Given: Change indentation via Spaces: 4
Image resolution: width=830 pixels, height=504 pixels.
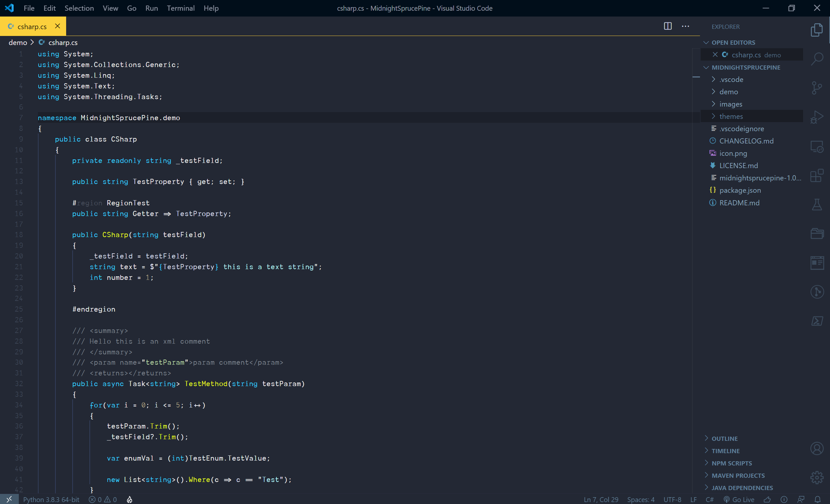Looking at the screenshot, I should click(x=641, y=499).
